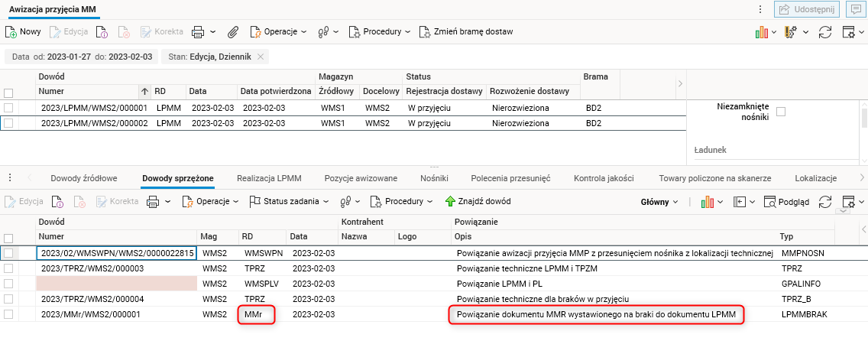Open the Główny view dropdown
The image size is (868, 354).
coord(660,202)
